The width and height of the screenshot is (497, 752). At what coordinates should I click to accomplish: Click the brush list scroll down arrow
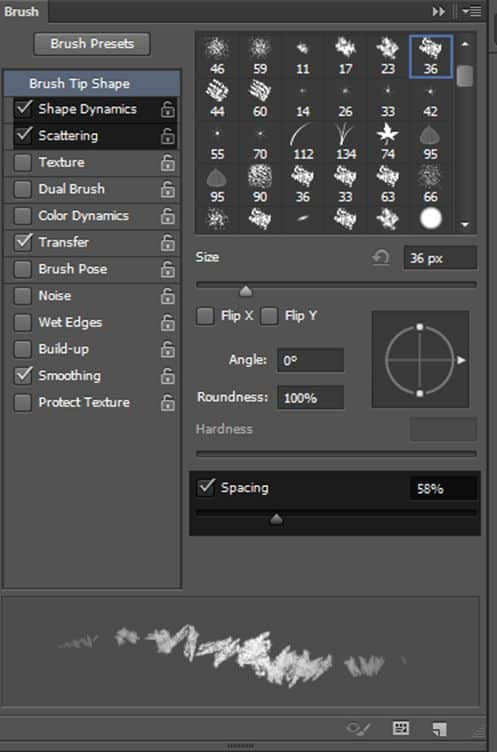pos(465,224)
